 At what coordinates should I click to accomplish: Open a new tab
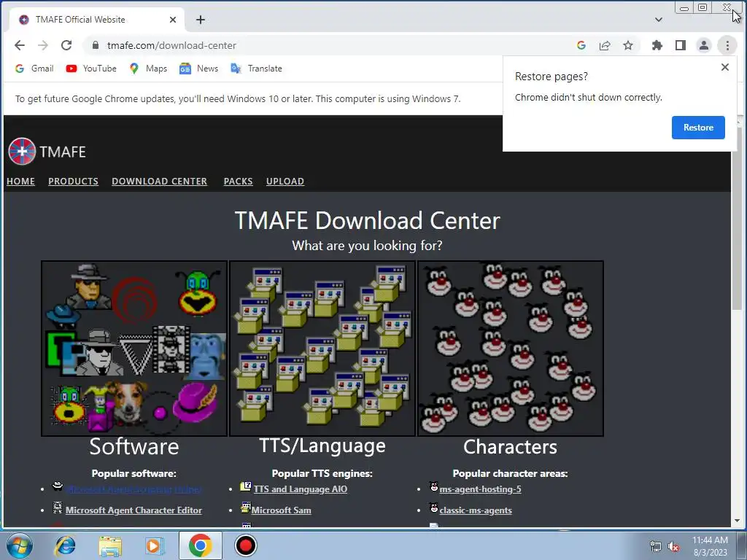point(201,20)
